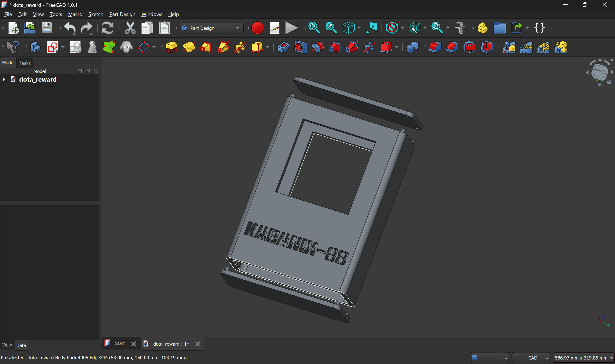Fit selection in the view

point(331,28)
